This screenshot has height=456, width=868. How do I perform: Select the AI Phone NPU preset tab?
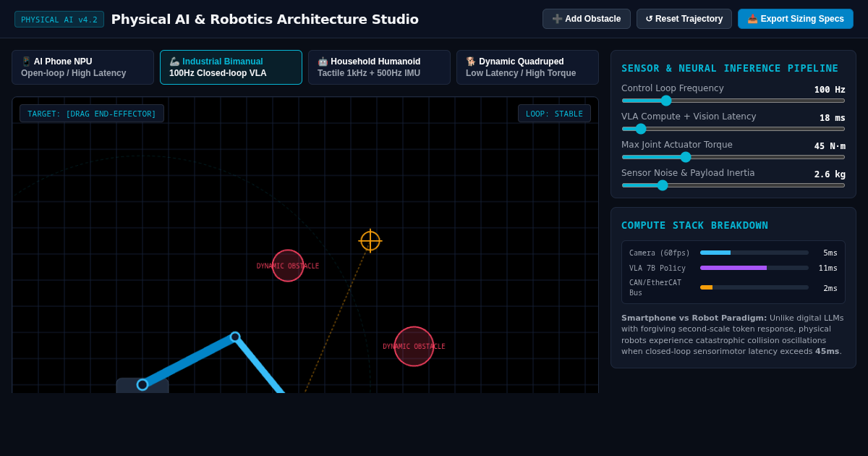tap(82, 67)
